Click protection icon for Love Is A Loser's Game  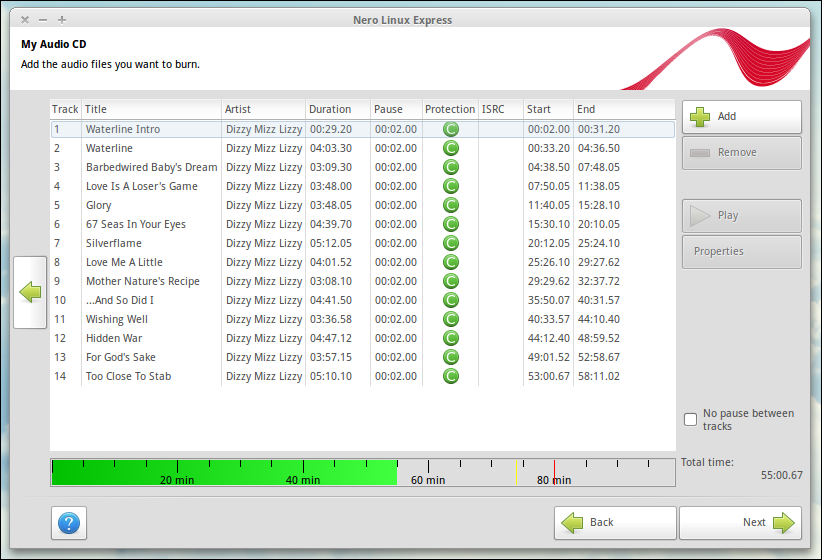450,186
